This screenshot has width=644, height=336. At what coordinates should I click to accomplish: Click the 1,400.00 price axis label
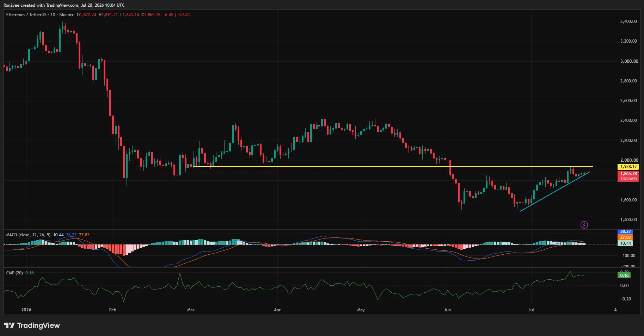628,220
